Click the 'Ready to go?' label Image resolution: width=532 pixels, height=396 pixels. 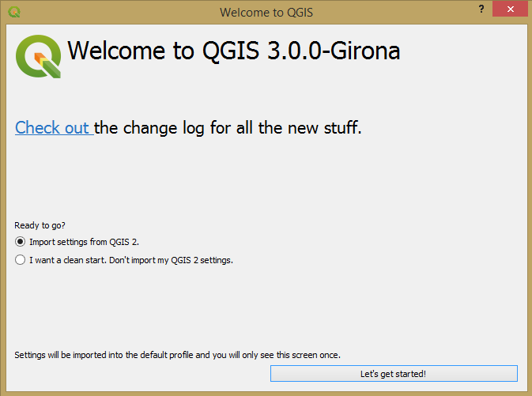[x=40, y=225]
